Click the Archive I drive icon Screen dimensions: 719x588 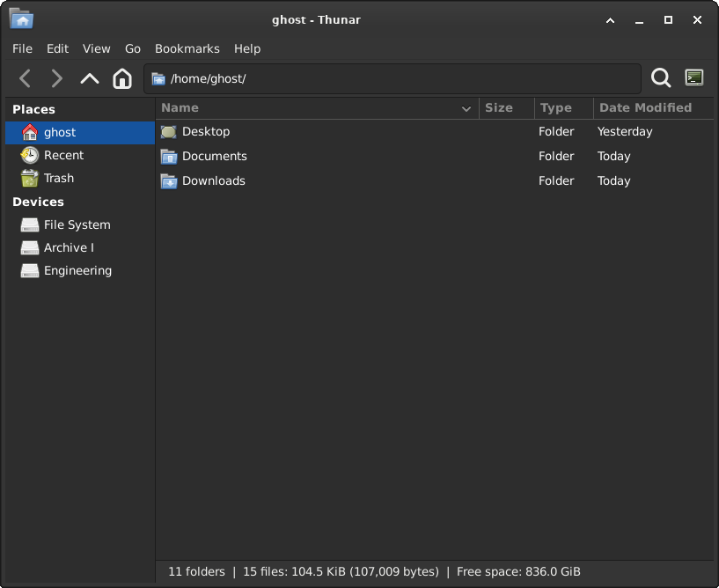[x=30, y=247]
